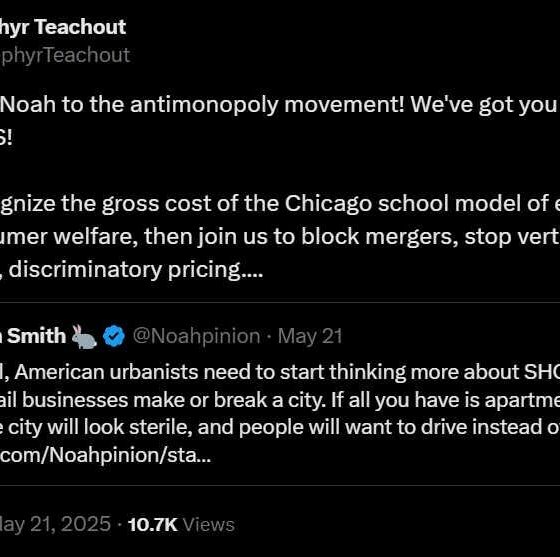Open the com/Noahpinion/sta... truncated link

[x=105, y=455]
